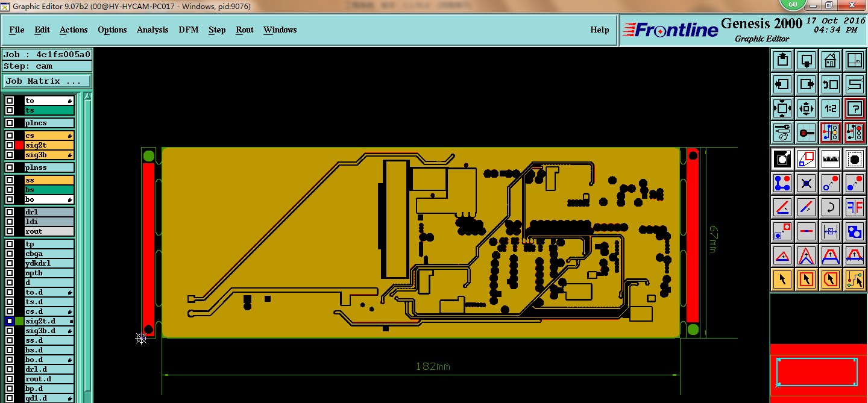Click the zoom-to-fit four arrows icon
Screen dimensions: 868x403
click(782, 108)
